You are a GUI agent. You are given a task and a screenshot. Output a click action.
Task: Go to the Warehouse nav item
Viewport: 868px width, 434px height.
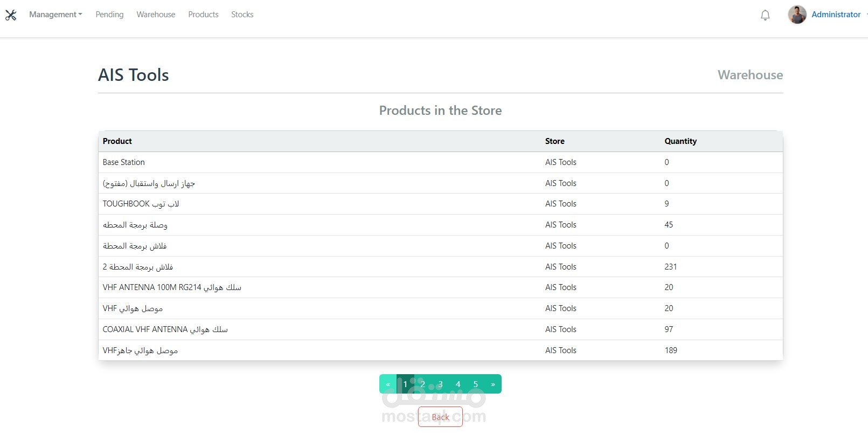[156, 15]
